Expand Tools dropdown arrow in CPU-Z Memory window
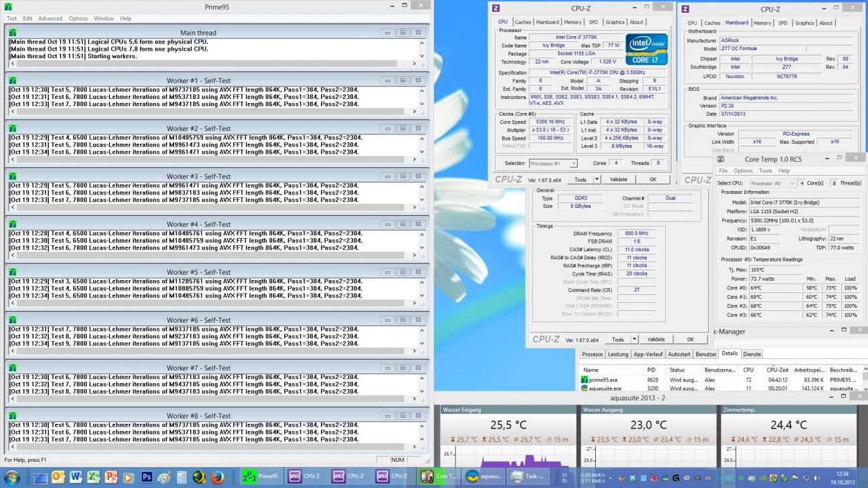This screenshot has width=868, height=488. point(635,340)
